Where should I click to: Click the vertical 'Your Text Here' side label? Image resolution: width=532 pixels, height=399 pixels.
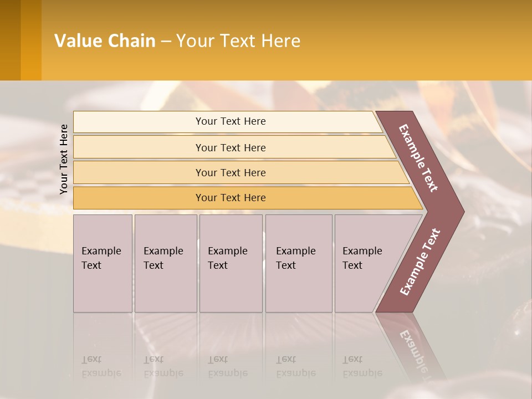pyautogui.click(x=64, y=159)
